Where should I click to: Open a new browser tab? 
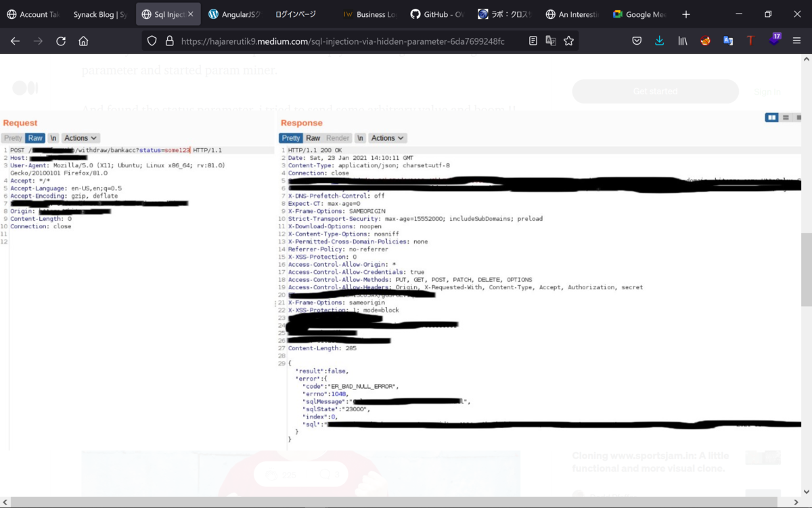click(x=686, y=14)
